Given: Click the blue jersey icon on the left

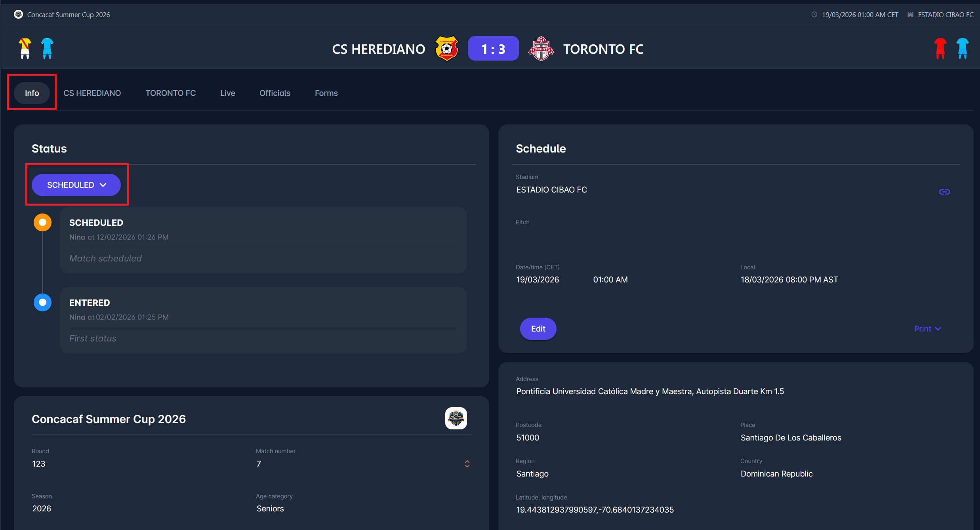Looking at the screenshot, I should click(x=47, y=48).
